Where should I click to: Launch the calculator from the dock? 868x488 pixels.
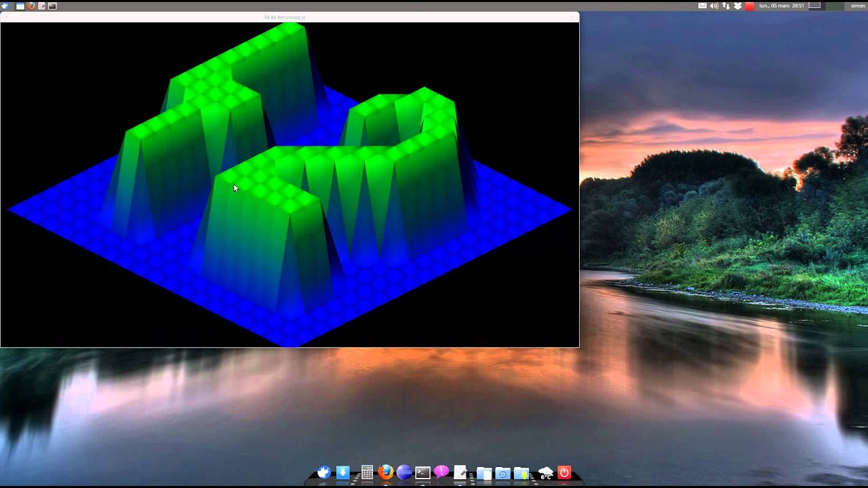pyautogui.click(x=367, y=472)
